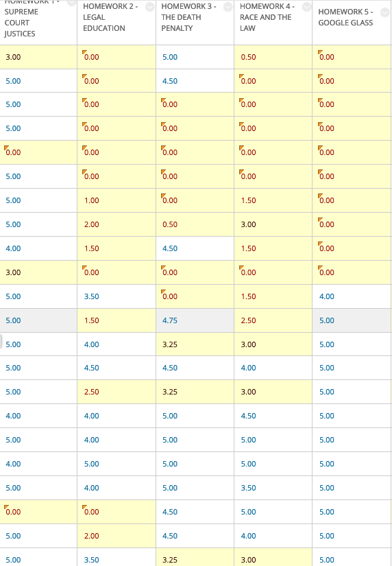The height and width of the screenshot is (566, 392).
Task: Select the 0.50 grade in the Death Penalty column
Action: click(170, 224)
